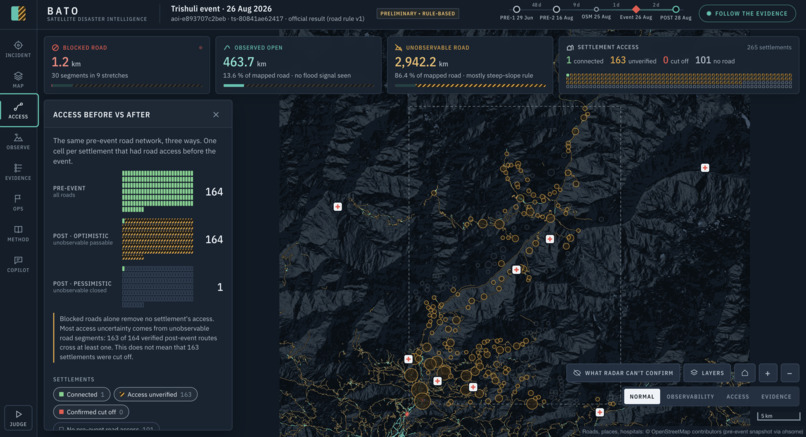Click the OpenStreetMap contributors attribution
The height and width of the screenshot is (437, 806).
[692, 432]
